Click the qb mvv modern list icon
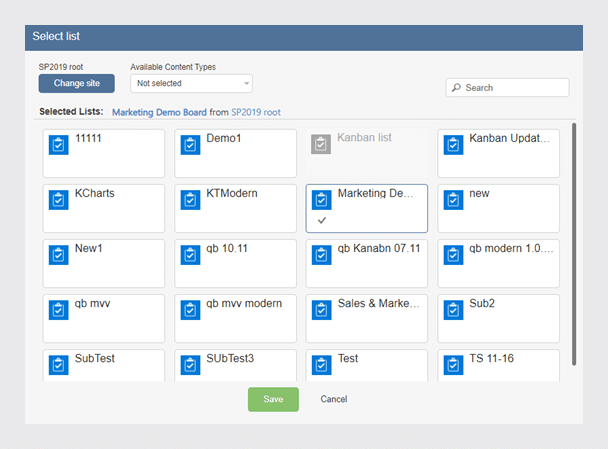This screenshot has width=608, height=449. click(190, 310)
